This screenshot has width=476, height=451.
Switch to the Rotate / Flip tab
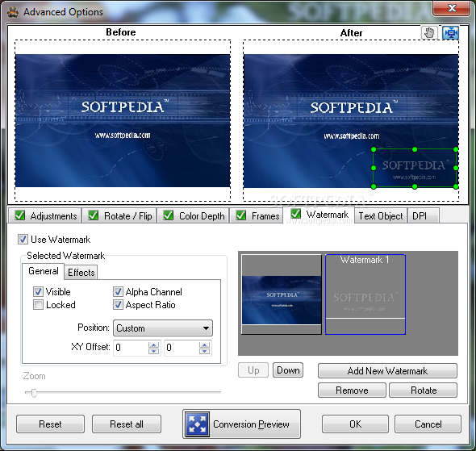pos(119,215)
